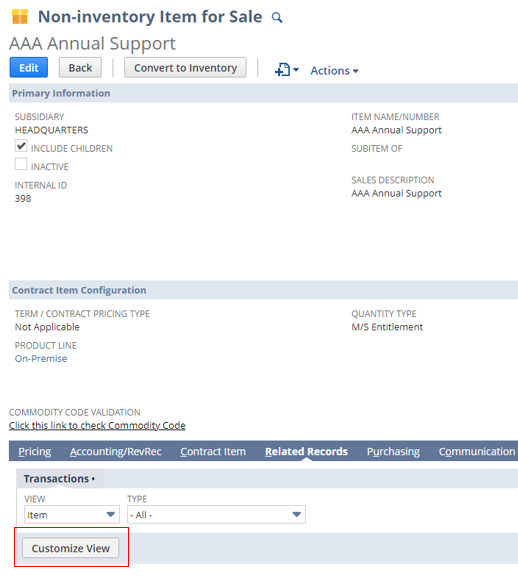The width and height of the screenshot is (518, 576).
Task: Toggle the Include Children checkbox
Action: [21, 146]
